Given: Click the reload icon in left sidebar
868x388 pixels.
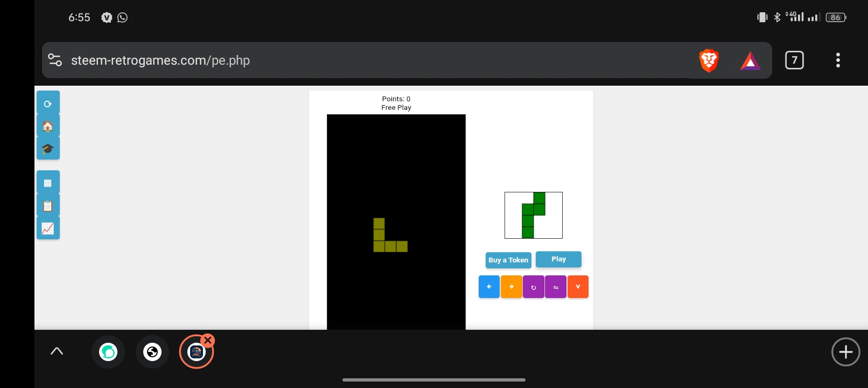Looking at the screenshot, I should pyautogui.click(x=48, y=103).
